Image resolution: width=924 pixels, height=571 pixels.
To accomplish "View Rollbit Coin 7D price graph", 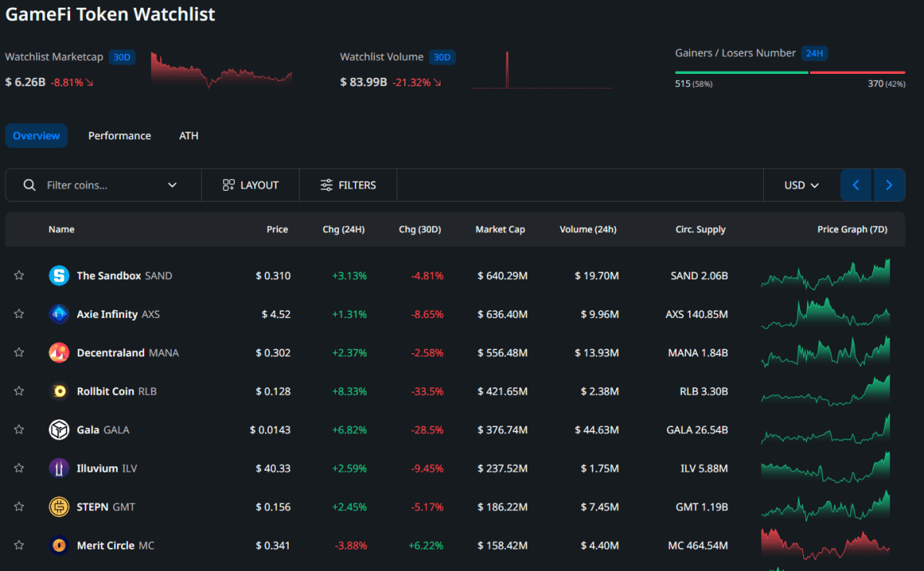I will 825,390.
